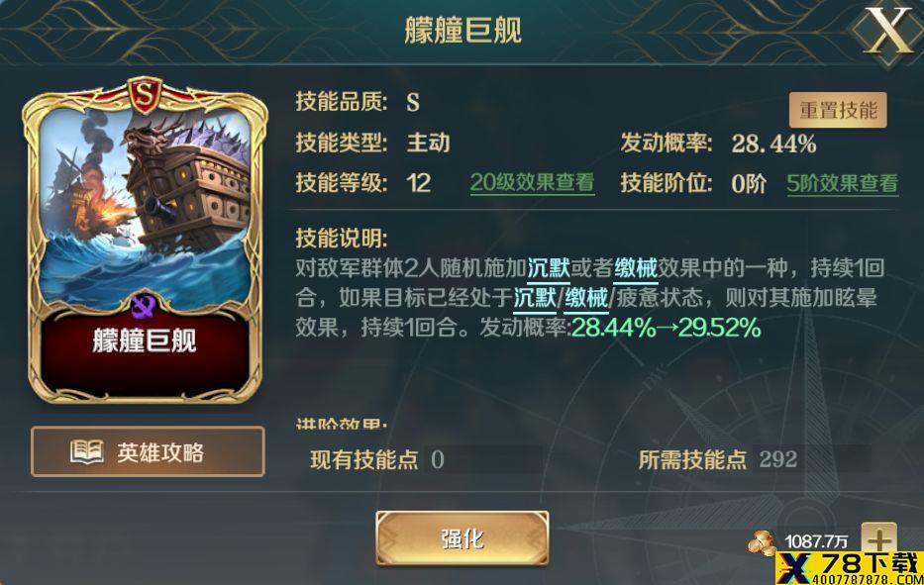This screenshot has height=585, width=924.
Task: Click the first underlined 沉默 keyword
Action: point(549,268)
